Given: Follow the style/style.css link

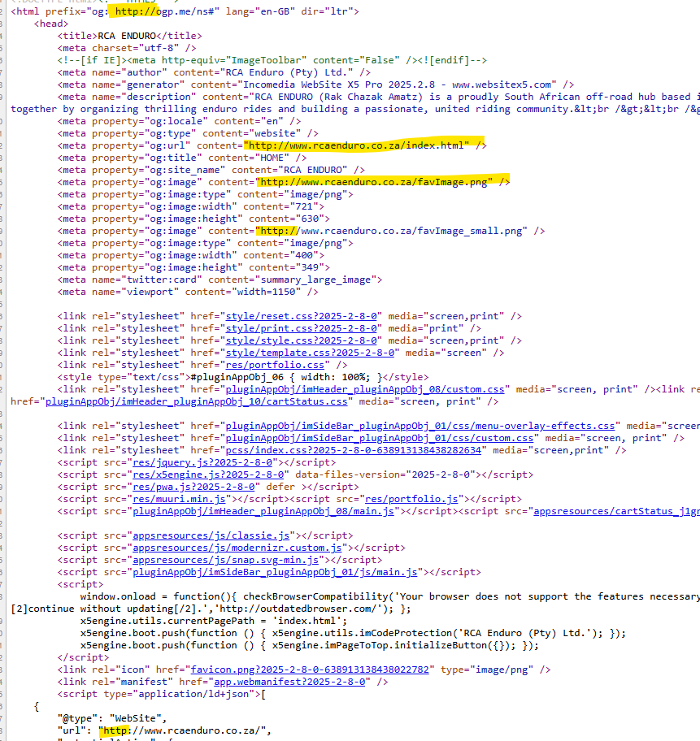Looking at the screenshot, I should (302, 340).
